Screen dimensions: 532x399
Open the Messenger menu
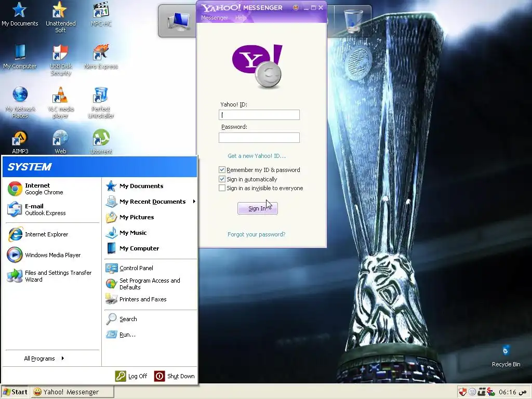[215, 18]
